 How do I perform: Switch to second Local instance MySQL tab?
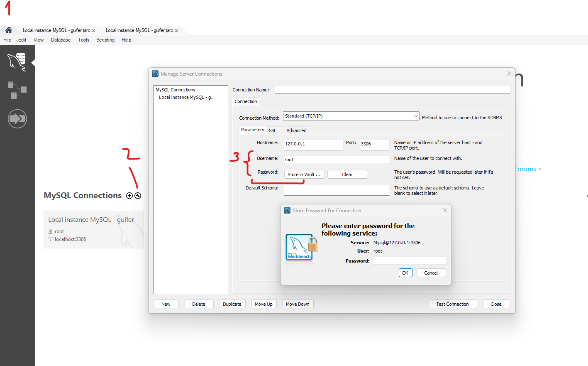[x=139, y=30]
